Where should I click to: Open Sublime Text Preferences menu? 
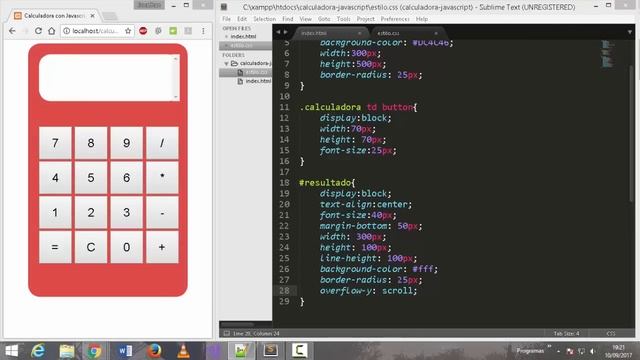click(x=395, y=19)
